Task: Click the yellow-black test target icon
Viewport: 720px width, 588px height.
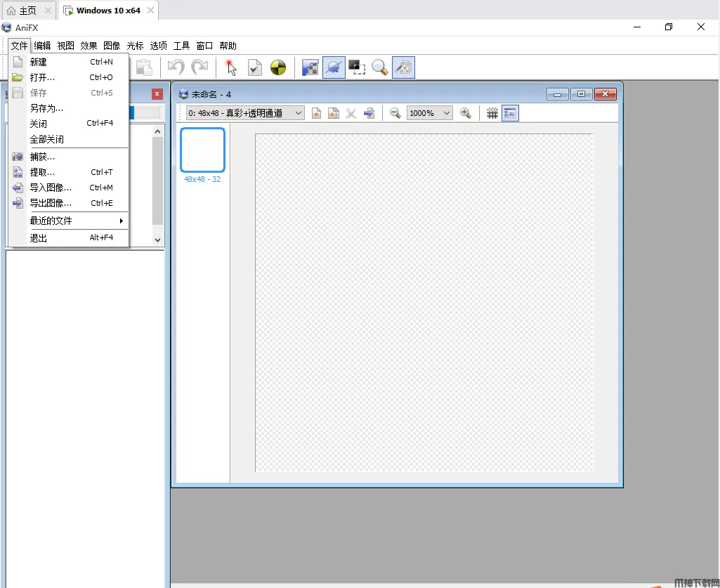Action: tap(278, 67)
